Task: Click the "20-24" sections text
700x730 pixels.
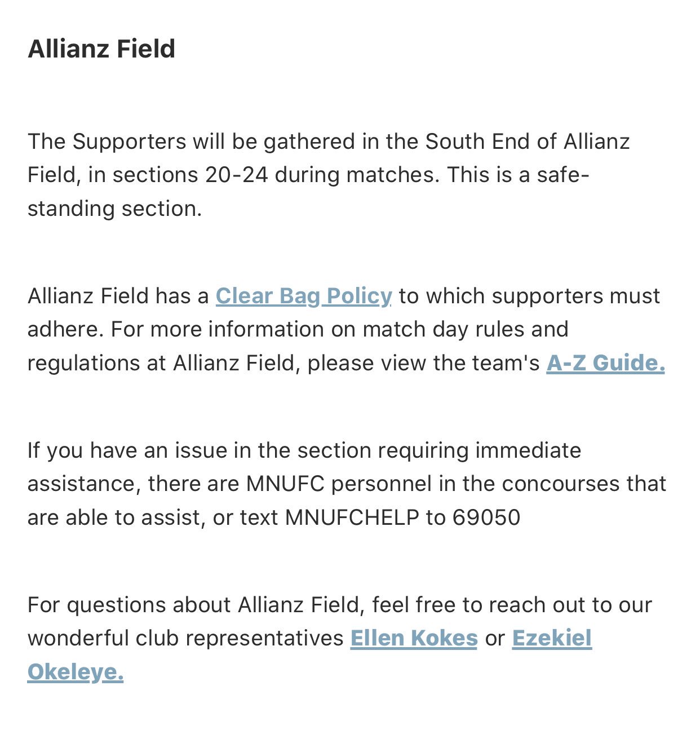Action: [x=237, y=175]
